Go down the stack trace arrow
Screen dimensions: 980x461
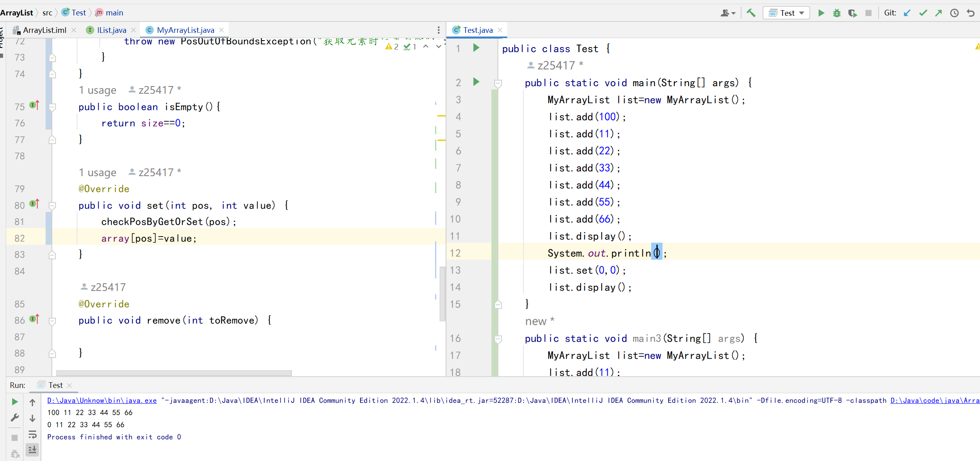tap(32, 418)
